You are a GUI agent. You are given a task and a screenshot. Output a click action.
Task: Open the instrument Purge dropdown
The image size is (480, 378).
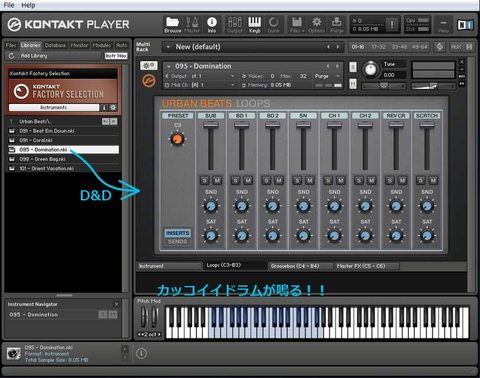click(x=338, y=76)
